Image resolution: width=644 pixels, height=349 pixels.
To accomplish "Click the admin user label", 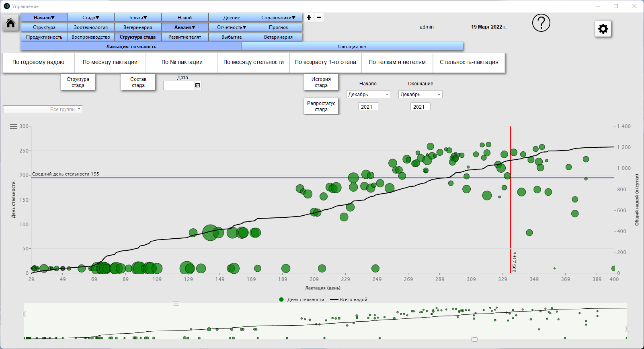I will (427, 27).
